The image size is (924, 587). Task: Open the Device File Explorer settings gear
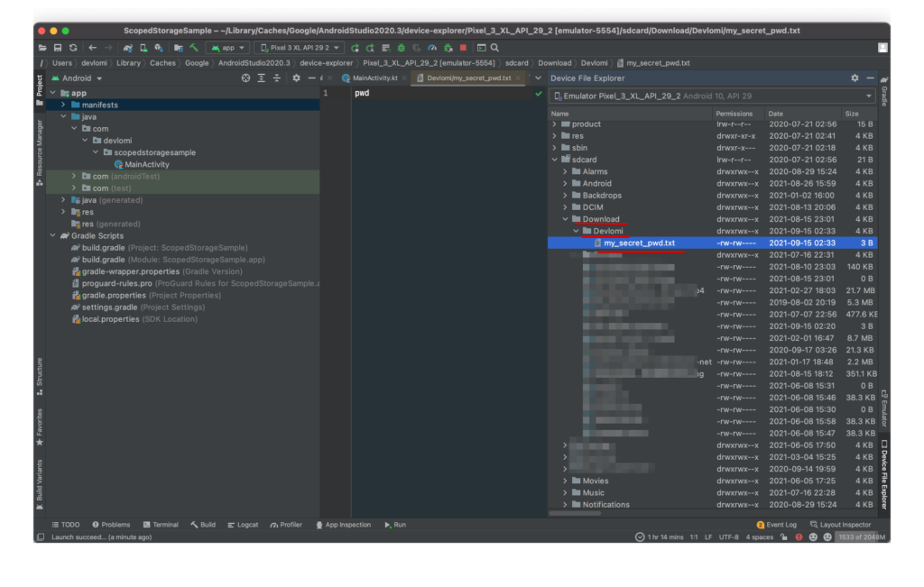click(x=854, y=78)
